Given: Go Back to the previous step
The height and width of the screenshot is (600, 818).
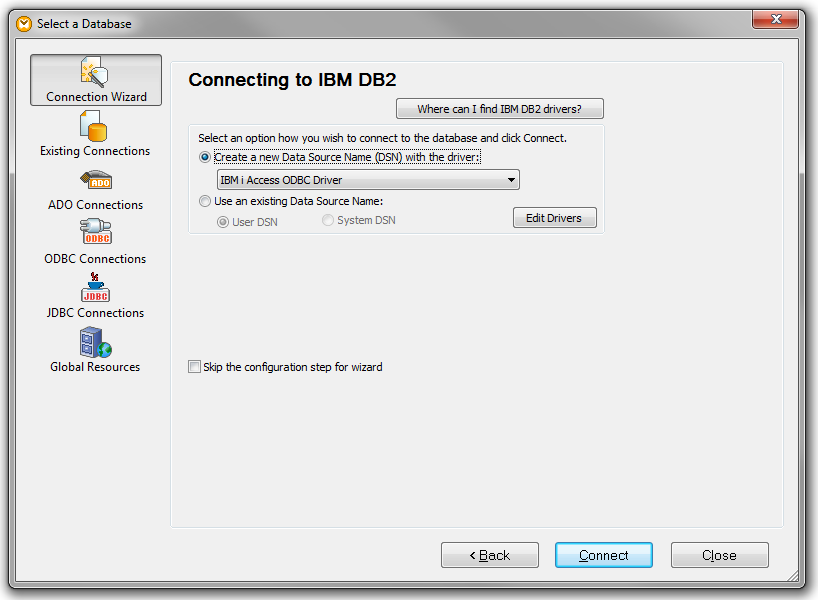Looking at the screenshot, I should tap(490, 555).
